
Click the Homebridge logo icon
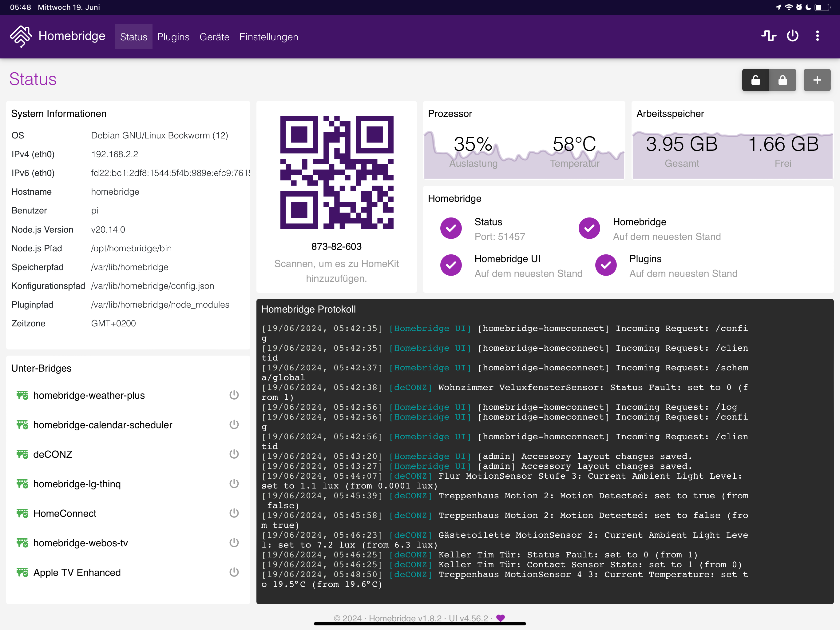click(21, 37)
